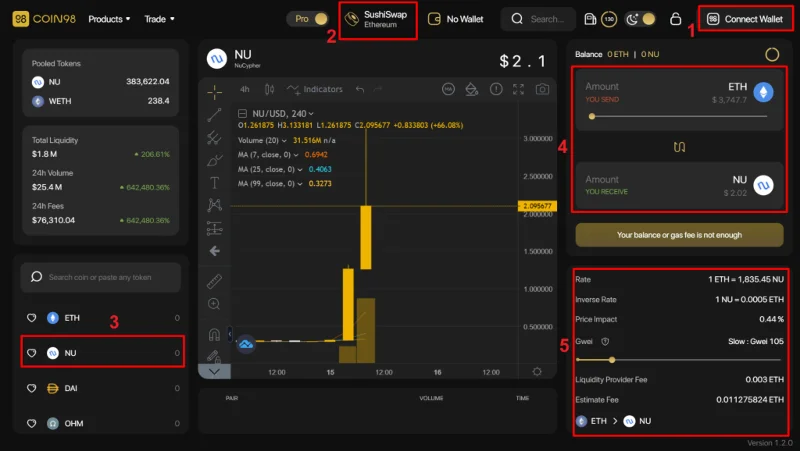Click the chart info exclamation icon
Image resolution: width=800 pixels, height=451 pixels.
pyautogui.click(x=496, y=89)
